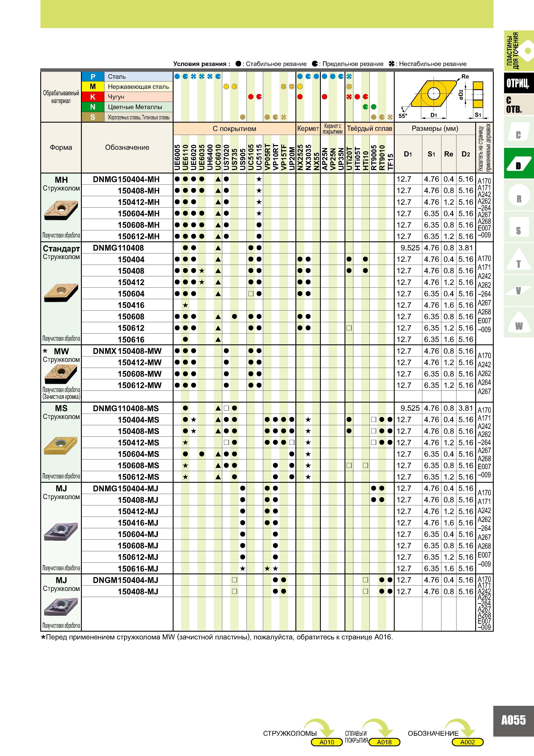
Task: Click the MW chipbreaker footnote about page A016
Action: click(217, 637)
